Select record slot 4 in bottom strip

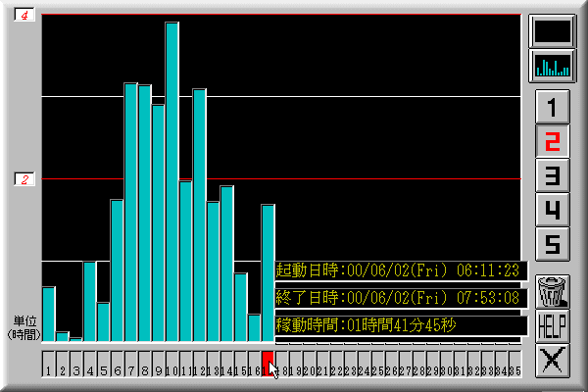pos(89,364)
